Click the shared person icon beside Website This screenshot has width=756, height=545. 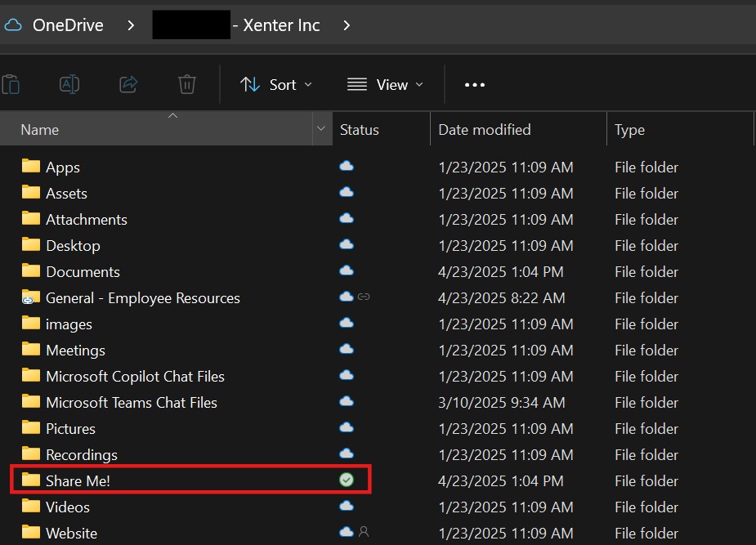tap(364, 532)
